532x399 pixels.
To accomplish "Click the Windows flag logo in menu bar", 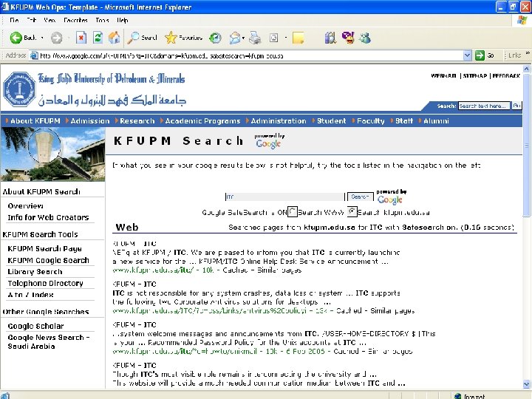I will [x=522, y=21].
